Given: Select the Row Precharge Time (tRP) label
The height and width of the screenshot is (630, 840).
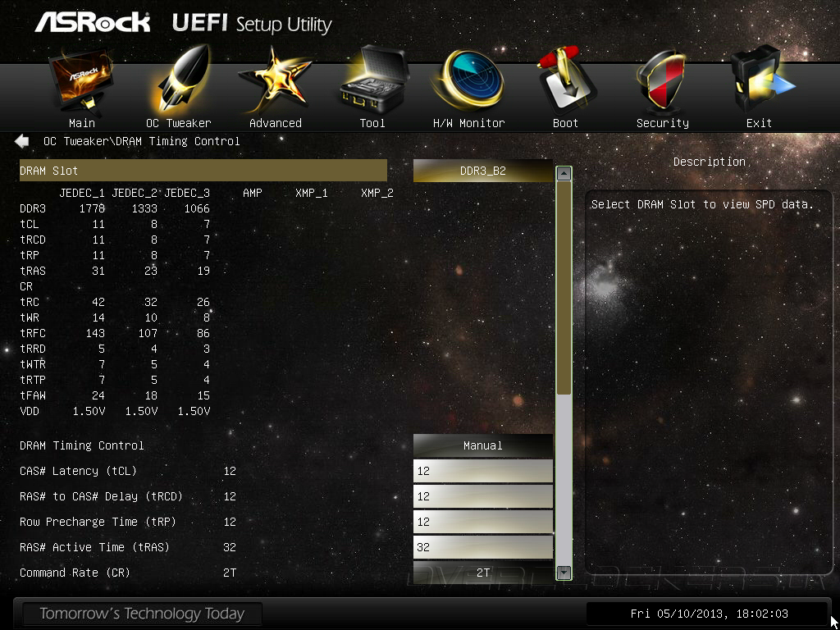Looking at the screenshot, I should coord(98,522).
